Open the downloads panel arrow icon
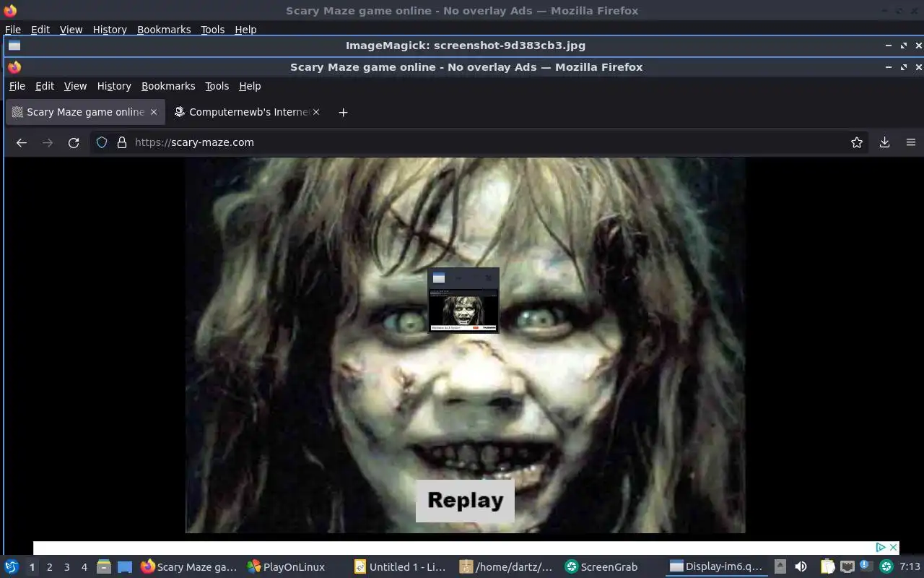 tap(884, 142)
